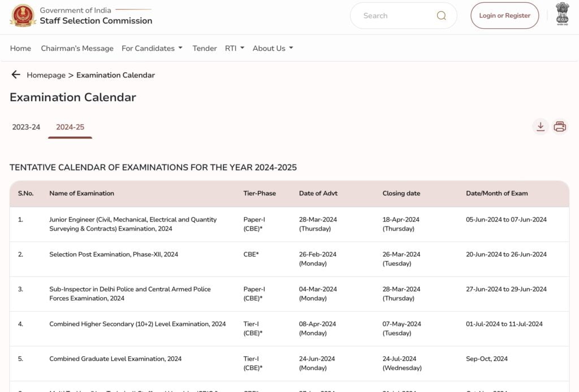Click closing date 24-Jul-2024 (Wednesday)
The image size is (579, 392).
[x=402, y=363]
